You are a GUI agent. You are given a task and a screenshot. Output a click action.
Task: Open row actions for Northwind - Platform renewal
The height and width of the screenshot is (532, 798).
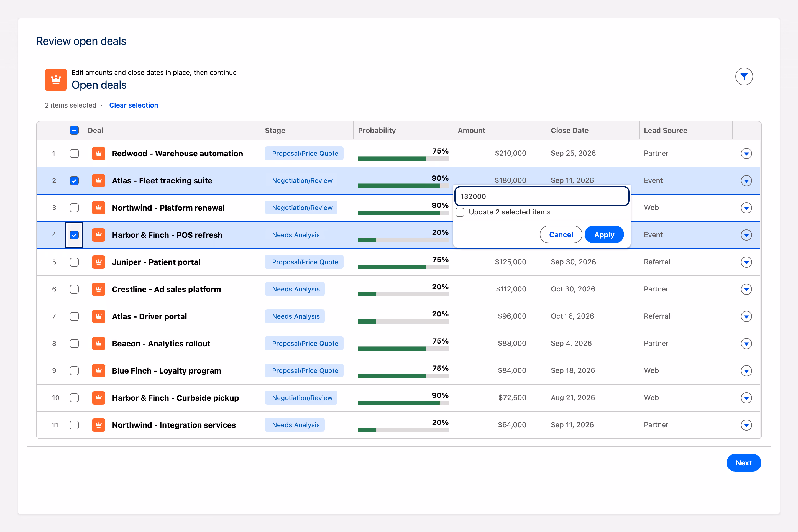point(746,208)
